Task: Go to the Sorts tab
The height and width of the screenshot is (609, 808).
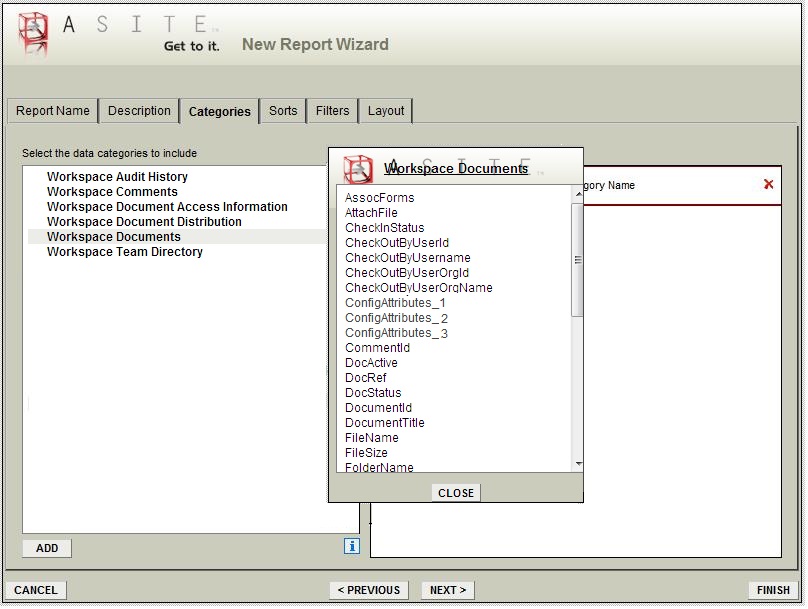Action: 283,111
